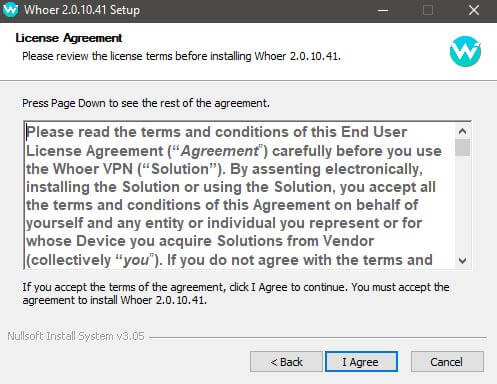This screenshot has width=497, height=384.
Task: Click the Please review the license terms subtitle
Action: (181, 56)
